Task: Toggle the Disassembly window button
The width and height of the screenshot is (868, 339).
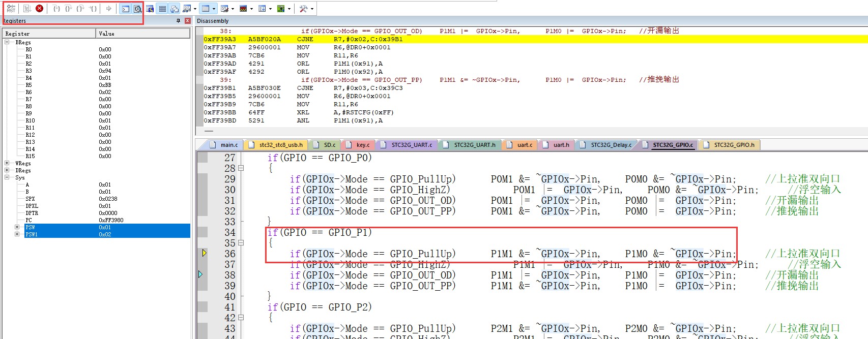Action: click(x=137, y=9)
